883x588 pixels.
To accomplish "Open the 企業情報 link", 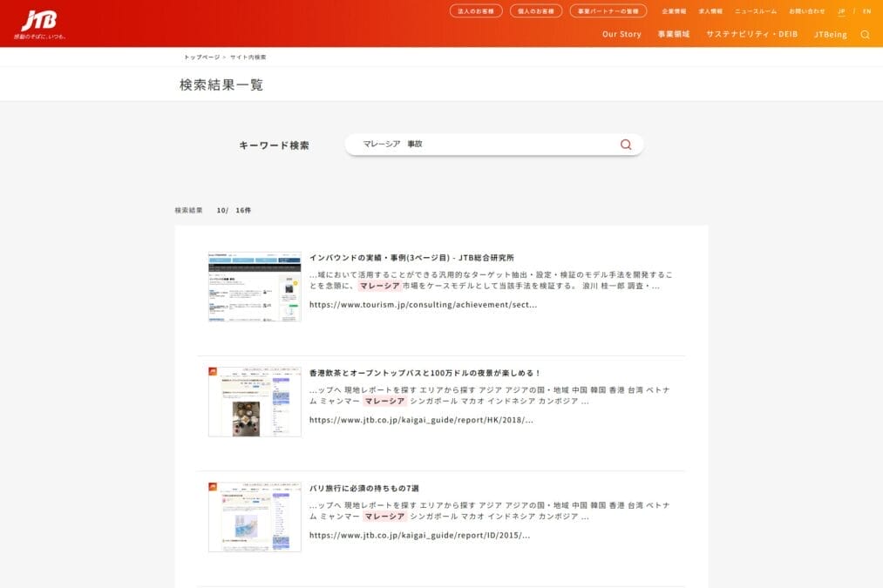I will (674, 11).
